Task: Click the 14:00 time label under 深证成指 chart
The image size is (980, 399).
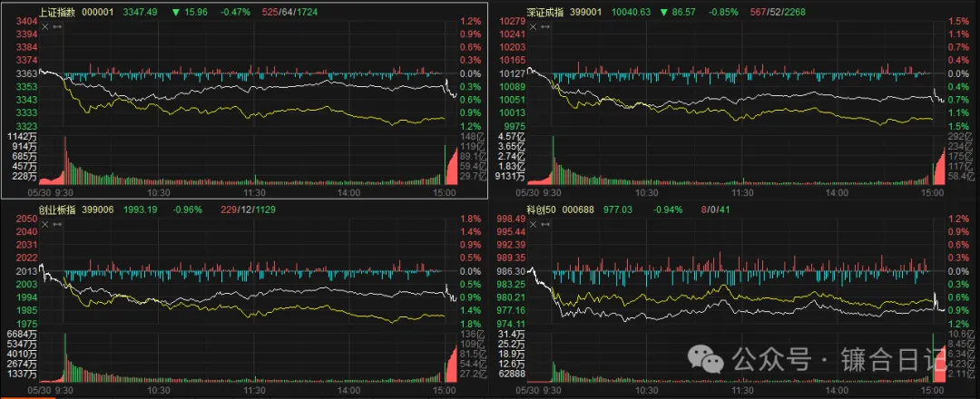Action: 838,193
